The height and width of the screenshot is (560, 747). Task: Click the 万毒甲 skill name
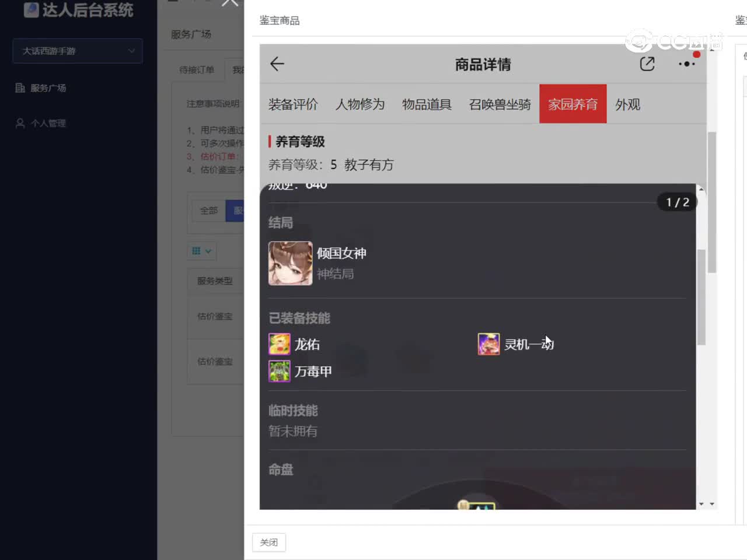313,372
